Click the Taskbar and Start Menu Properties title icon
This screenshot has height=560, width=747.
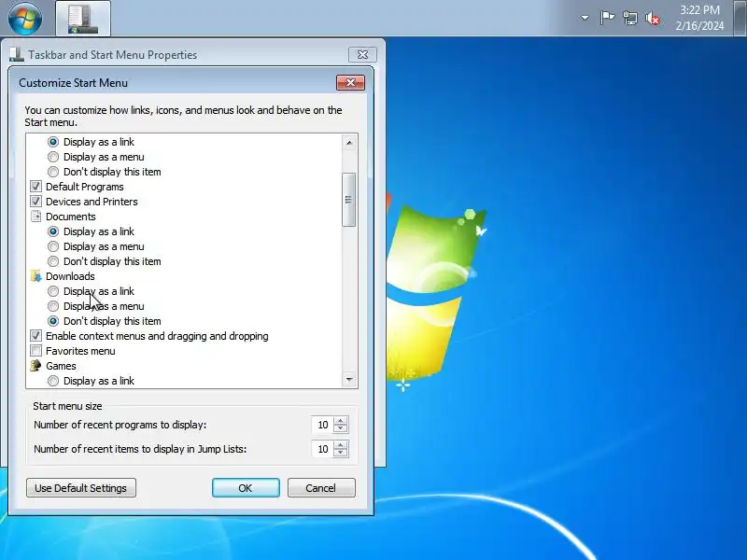click(x=17, y=55)
